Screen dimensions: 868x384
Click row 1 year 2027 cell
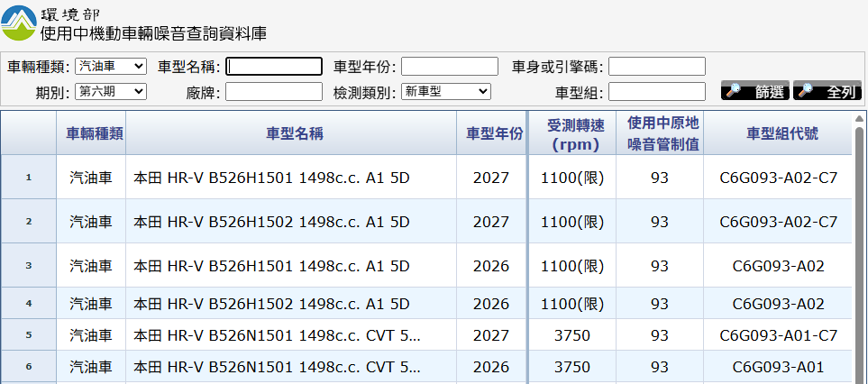[x=491, y=178]
